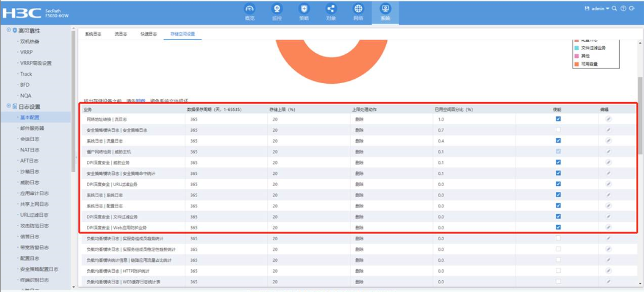Select the 存储空间设置 tab
This screenshot has width=644, height=292.
(x=183, y=34)
